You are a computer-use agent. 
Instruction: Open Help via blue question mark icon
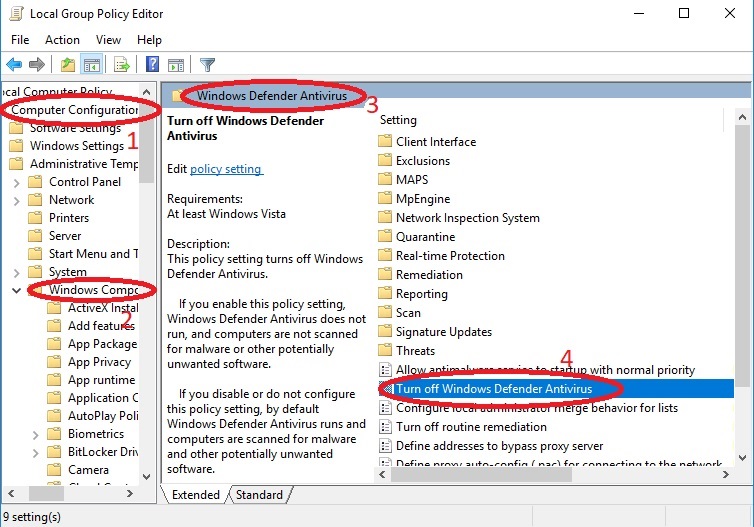(153, 65)
